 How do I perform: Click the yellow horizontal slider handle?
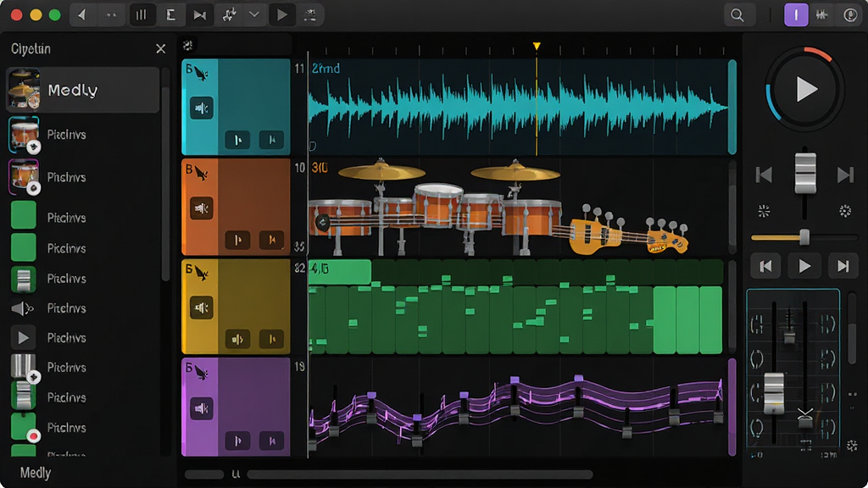[x=804, y=237]
